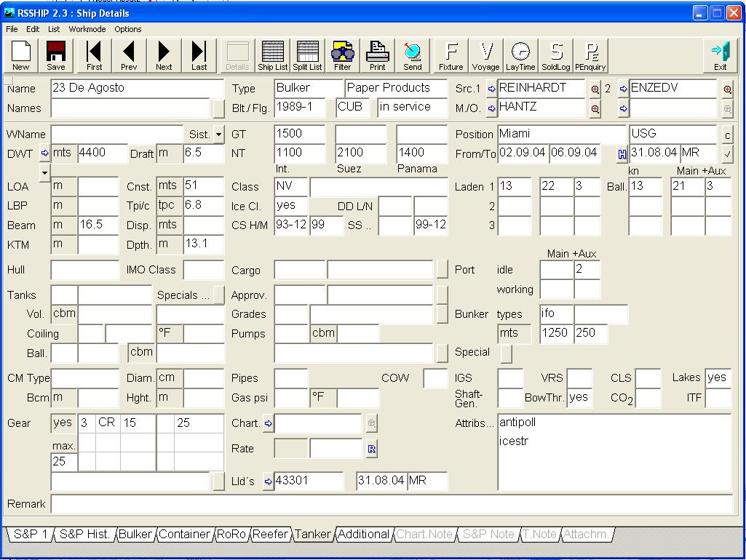Image resolution: width=746 pixels, height=560 pixels.
Task: Switch to the Bulker tab
Action: [x=135, y=535]
